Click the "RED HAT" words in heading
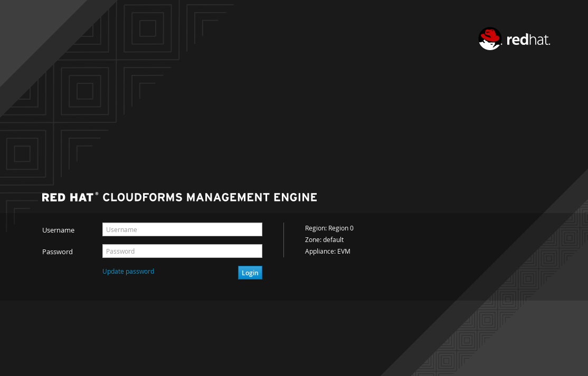The height and width of the screenshot is (376, 588). [x=68, y=198]
